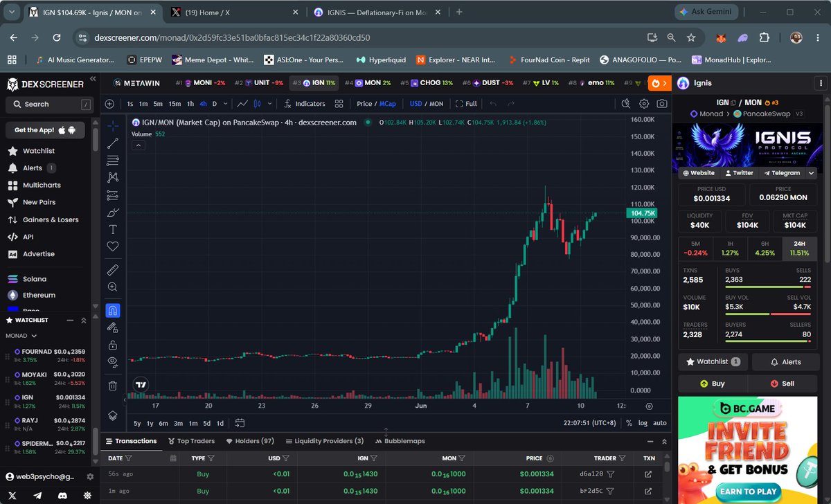Open Indicators on chart toolbar
The width and height of the screenshot is (831, 504).
tap(305, 104)
